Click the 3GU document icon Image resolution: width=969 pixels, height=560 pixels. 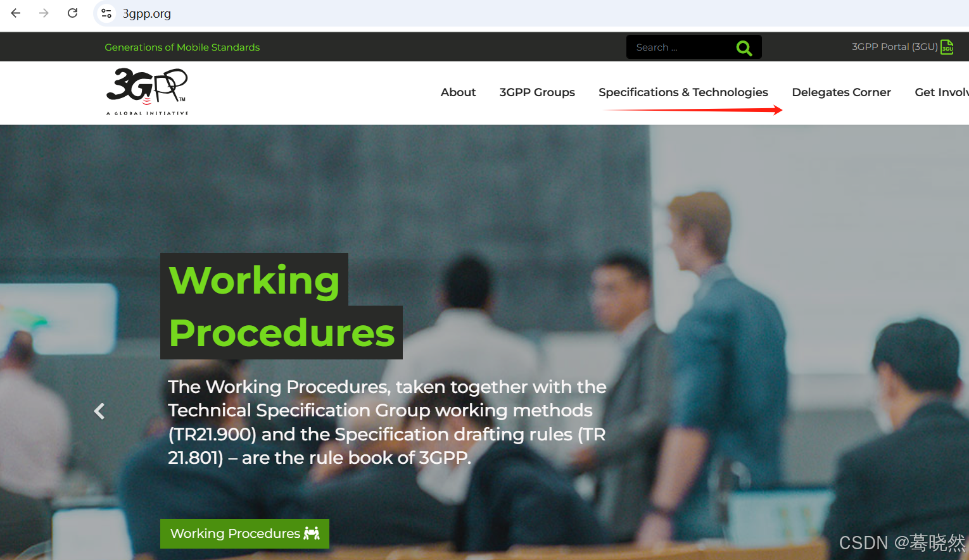pos(947,47)
